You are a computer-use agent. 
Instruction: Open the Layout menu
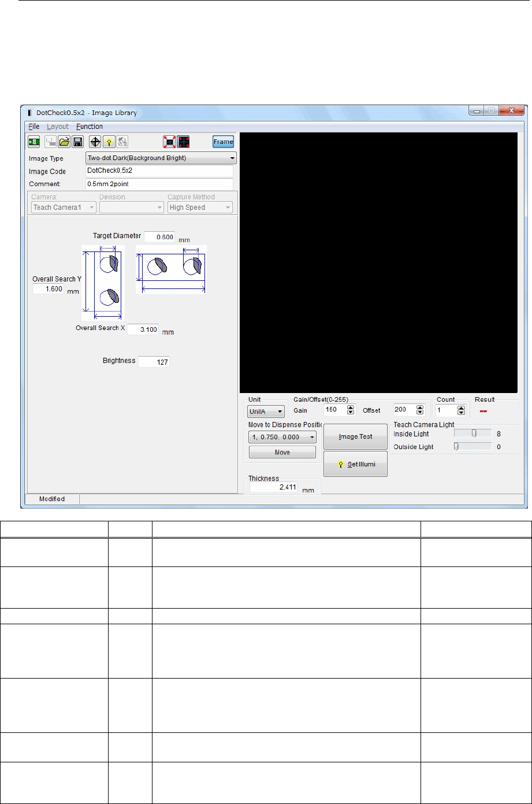tap(58, 126)
